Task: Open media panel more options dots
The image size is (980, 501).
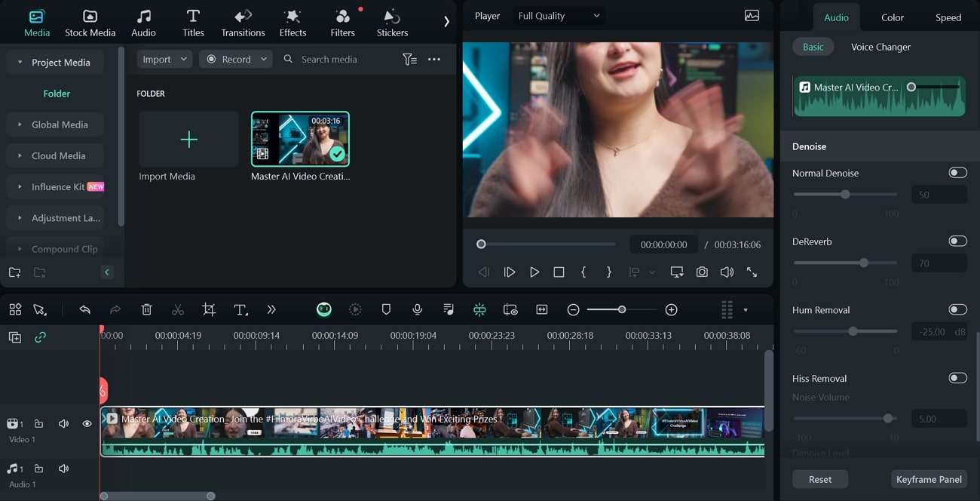Action: click(434, 59)
